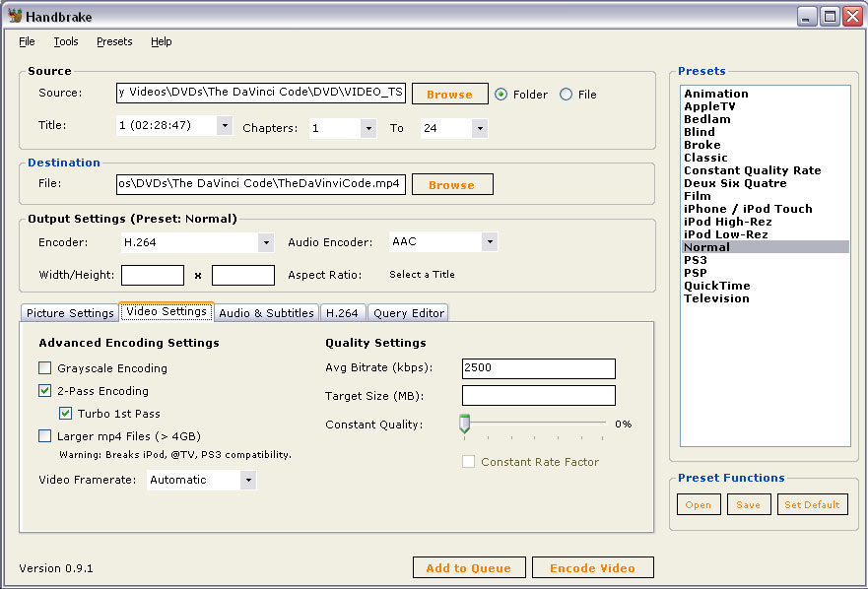The height and width of the screenshot is (589, 868).
Task: Click the Avg Bitrate input field
Action: tap(539, 368)
